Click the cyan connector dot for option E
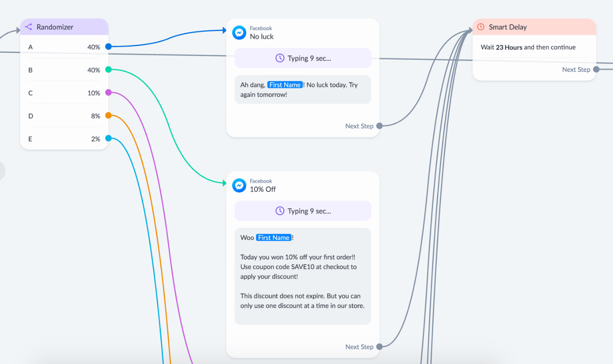 (x=108, y=139)
